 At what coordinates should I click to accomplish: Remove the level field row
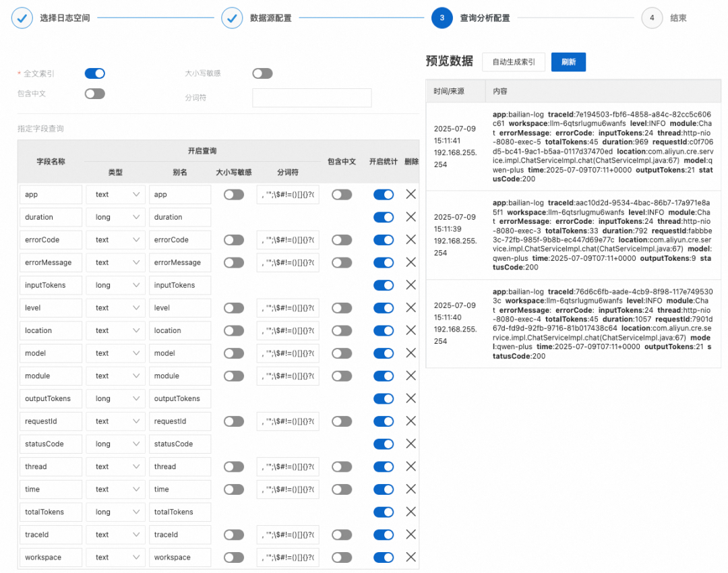tap(410, 308)
